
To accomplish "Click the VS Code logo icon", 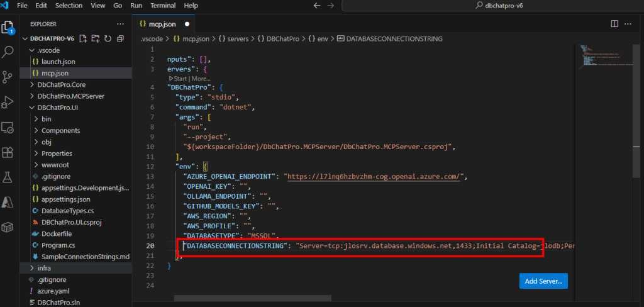I will pos(5,6).
